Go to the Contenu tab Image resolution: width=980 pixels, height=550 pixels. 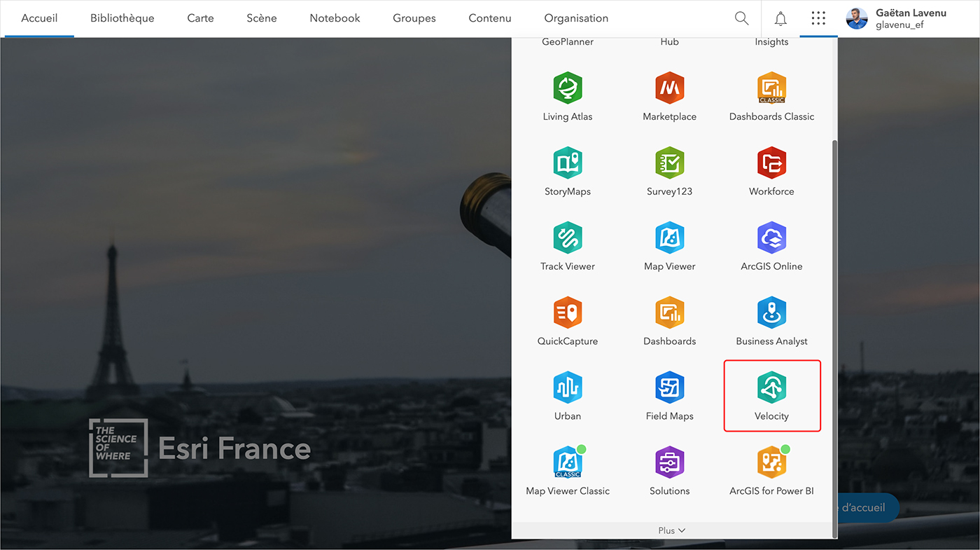coord(489,18)
